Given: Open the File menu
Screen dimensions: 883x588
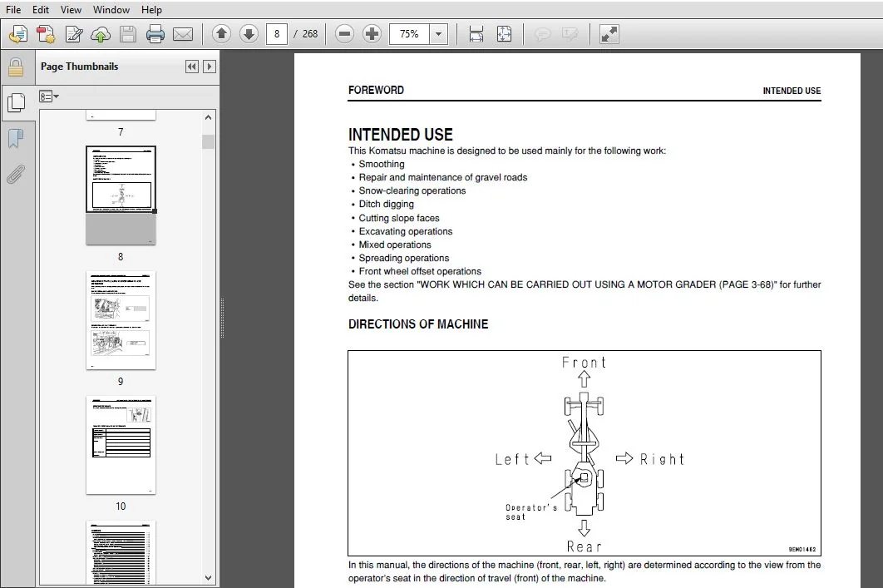Looking at the screenshot, I should (13, 10).
